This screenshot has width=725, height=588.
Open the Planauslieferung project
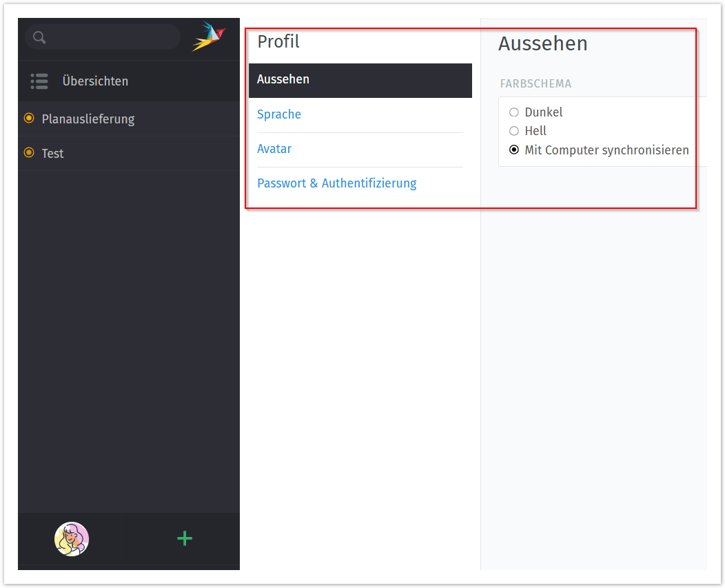click(88, 119)
